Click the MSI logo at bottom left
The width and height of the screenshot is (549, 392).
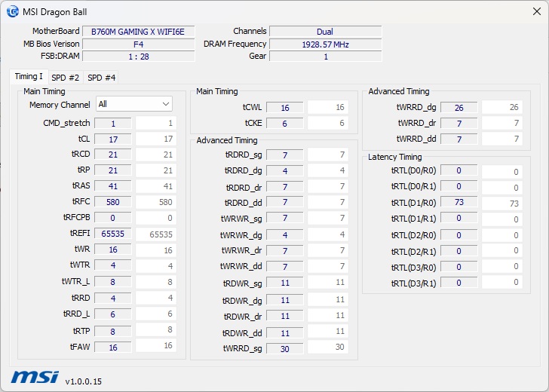click(x=35, y=376)
